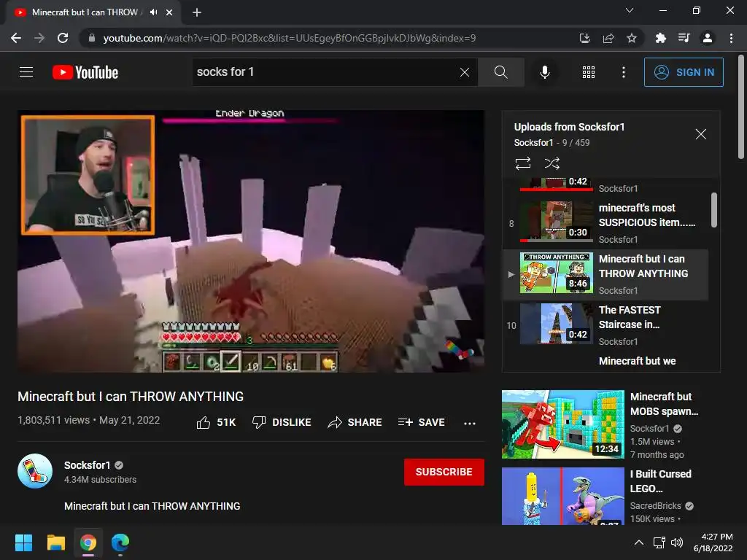747x560 pixels.
Task: Open more actions ellipsis under video
Action: point(470,423)
